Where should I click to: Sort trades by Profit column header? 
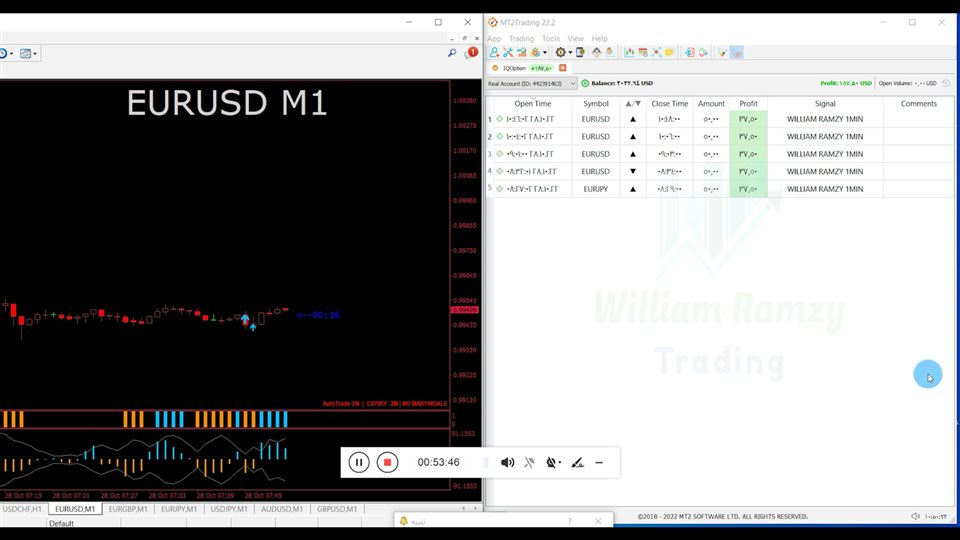pos(748,104)
